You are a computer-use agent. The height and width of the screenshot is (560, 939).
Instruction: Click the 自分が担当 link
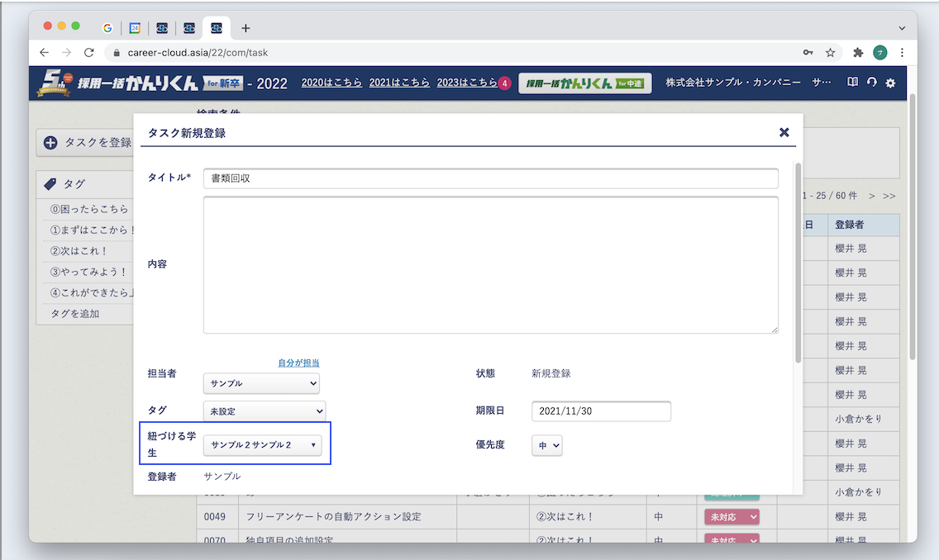click(298, 363)
